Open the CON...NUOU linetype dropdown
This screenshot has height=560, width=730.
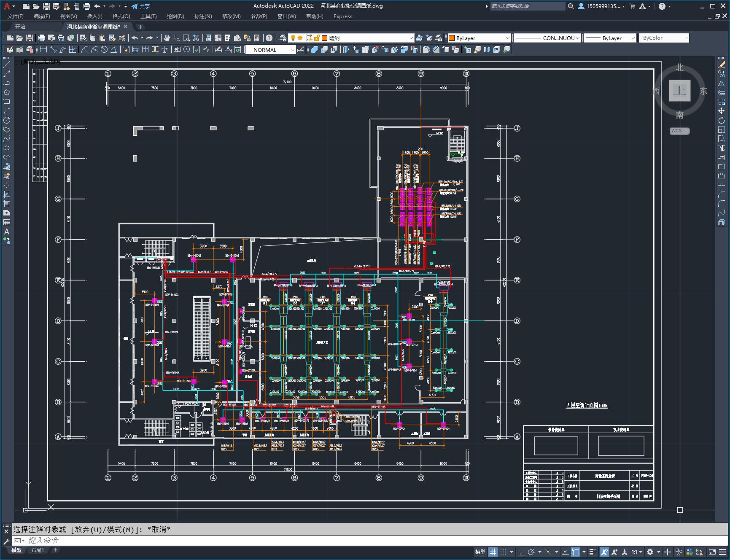[x=547, y=38]
